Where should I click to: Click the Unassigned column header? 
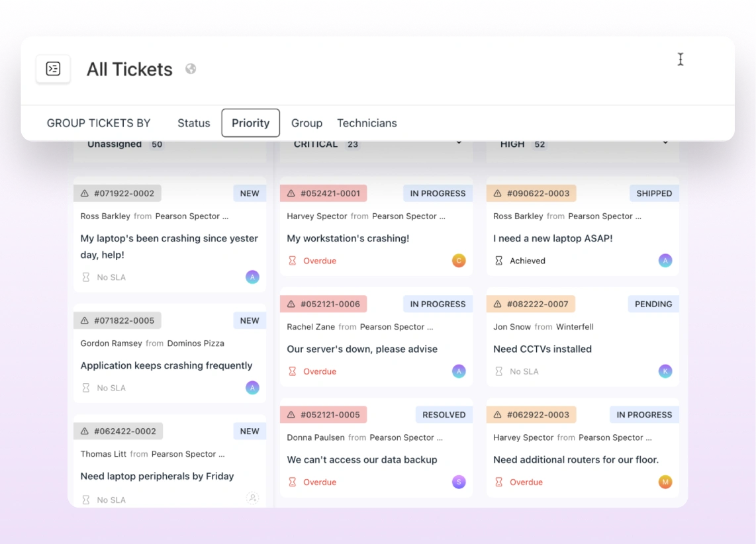point(115,144)
